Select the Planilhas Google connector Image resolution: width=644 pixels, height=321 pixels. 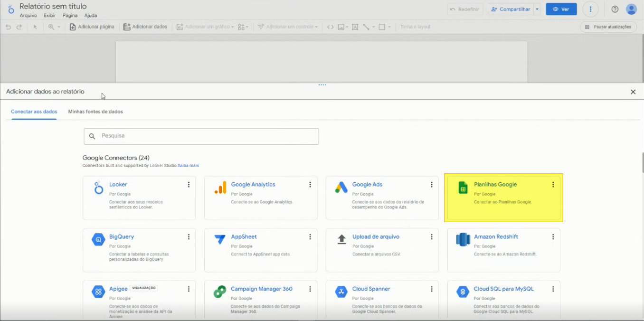coord(504,198)
